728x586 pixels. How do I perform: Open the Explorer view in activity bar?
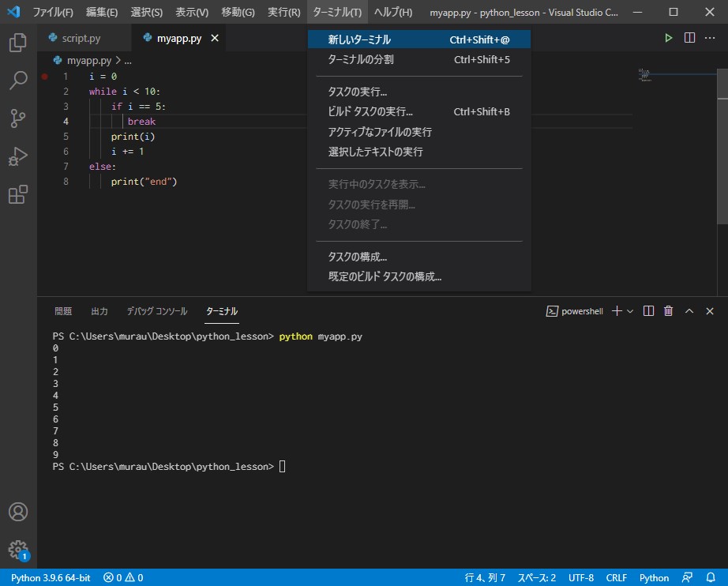coord(18,43)
